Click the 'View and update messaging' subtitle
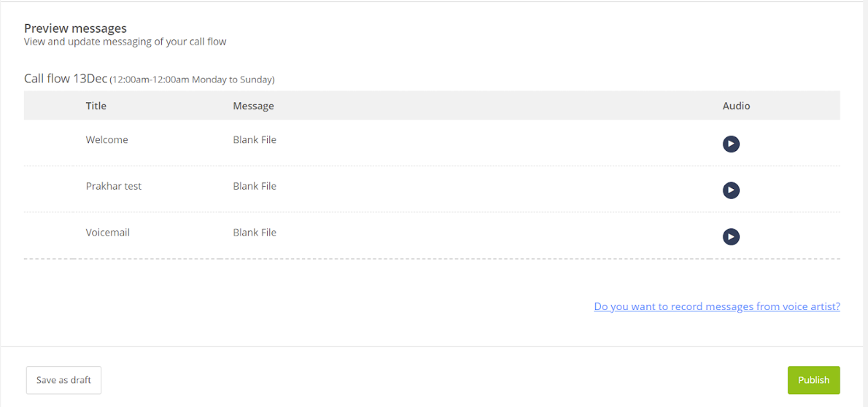868x407 pixels. [x=125, y=42]
